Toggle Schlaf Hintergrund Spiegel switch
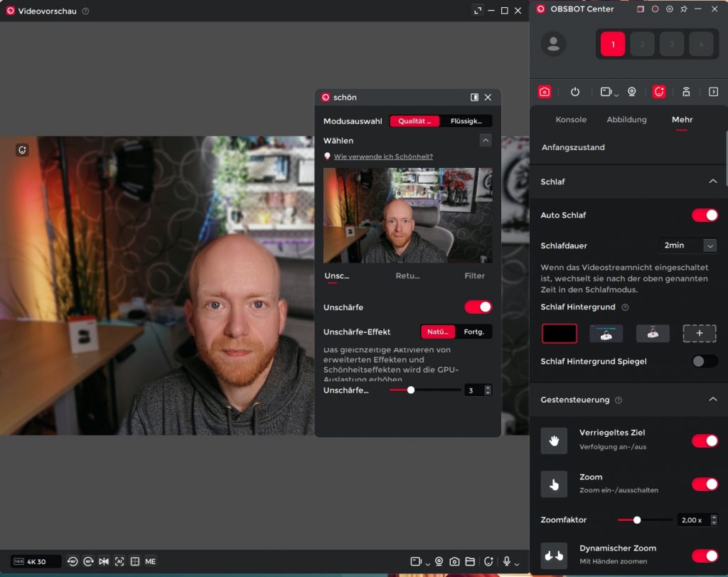728x577 pixels. (x=705, y=361)
